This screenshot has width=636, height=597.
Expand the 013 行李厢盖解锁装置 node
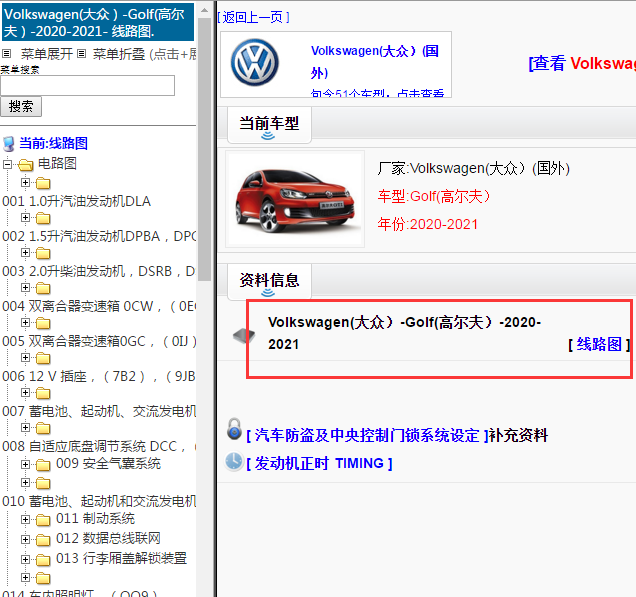pyautogui.click(x=25, y=559)
